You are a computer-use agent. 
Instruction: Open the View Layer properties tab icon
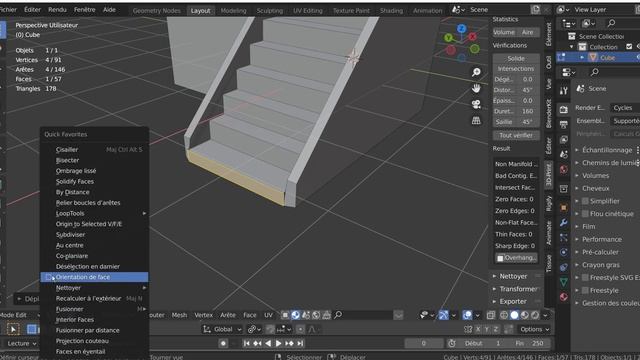pos(564,140)
